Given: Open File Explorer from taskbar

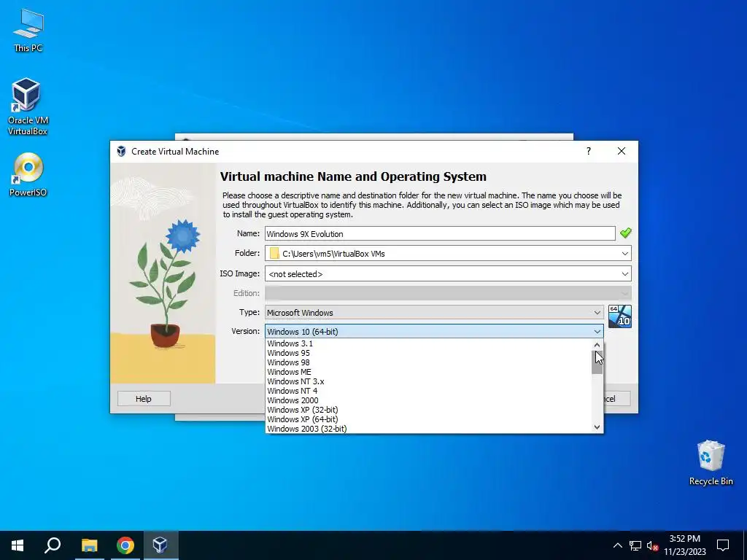Looking at the screenshot, I should click(x=89, y=545).
